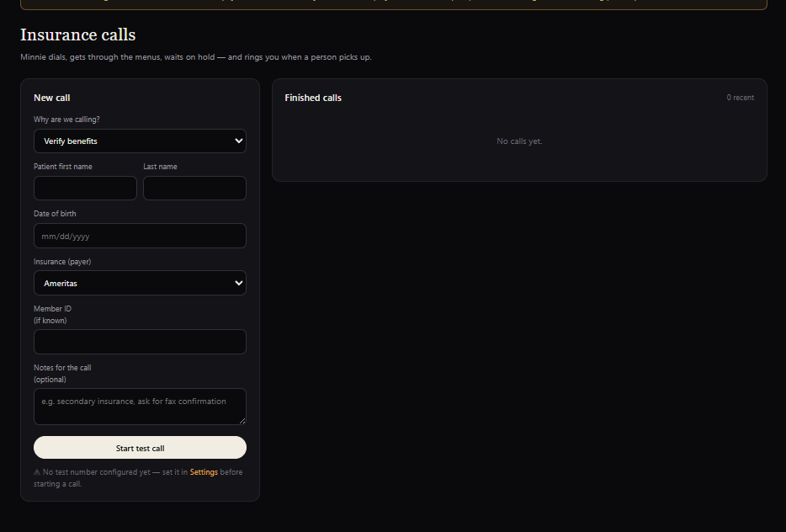Click the 'Insurance calls' page title
The width and height of the screenshot is (786, 532).
(77, 35)
